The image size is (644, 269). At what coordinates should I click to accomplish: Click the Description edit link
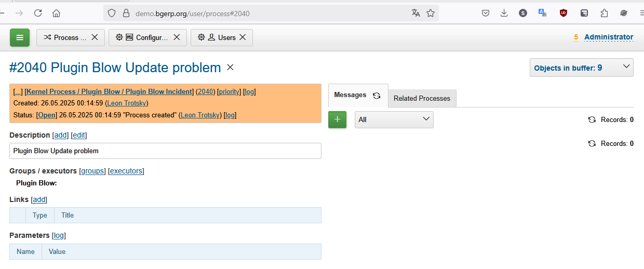pyautogui.click(x=79, y=135)
